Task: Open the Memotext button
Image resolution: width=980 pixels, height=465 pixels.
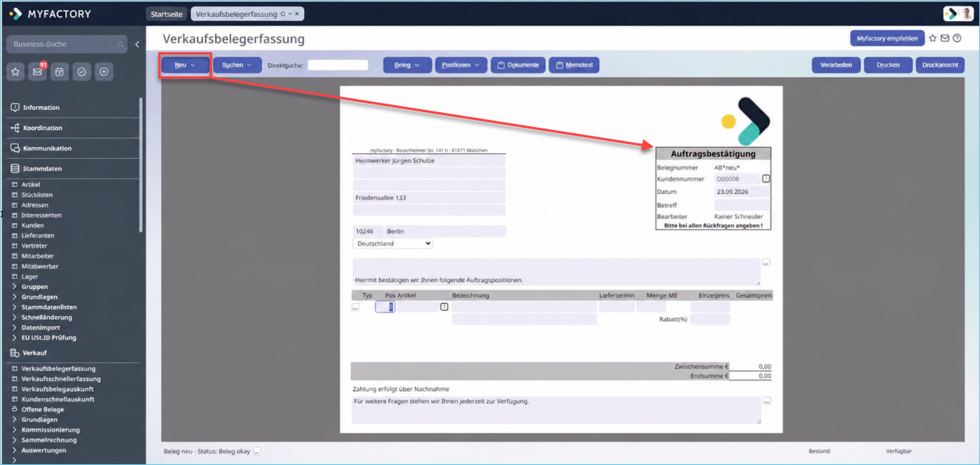Action: tap(574, 65)
